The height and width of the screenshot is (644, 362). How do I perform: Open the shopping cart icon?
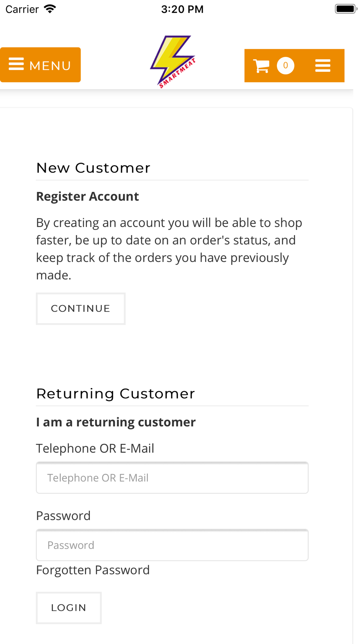(261, 66)
